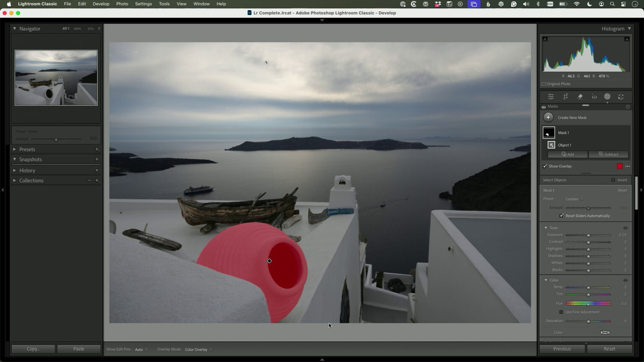Click the red mask overlay color swatch
The height and width of the screenshot is (362, 644).
tap(620, 166)
